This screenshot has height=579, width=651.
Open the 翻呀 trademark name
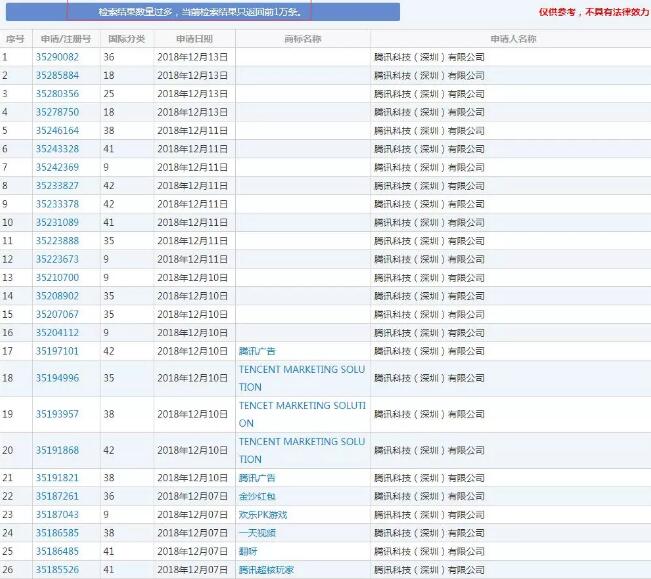[248, 551]
